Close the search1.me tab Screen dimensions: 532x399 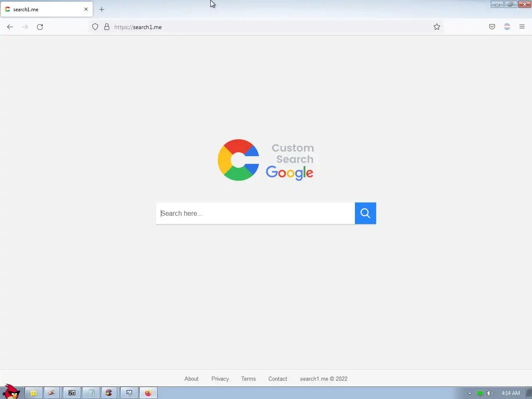click(86, 9)
